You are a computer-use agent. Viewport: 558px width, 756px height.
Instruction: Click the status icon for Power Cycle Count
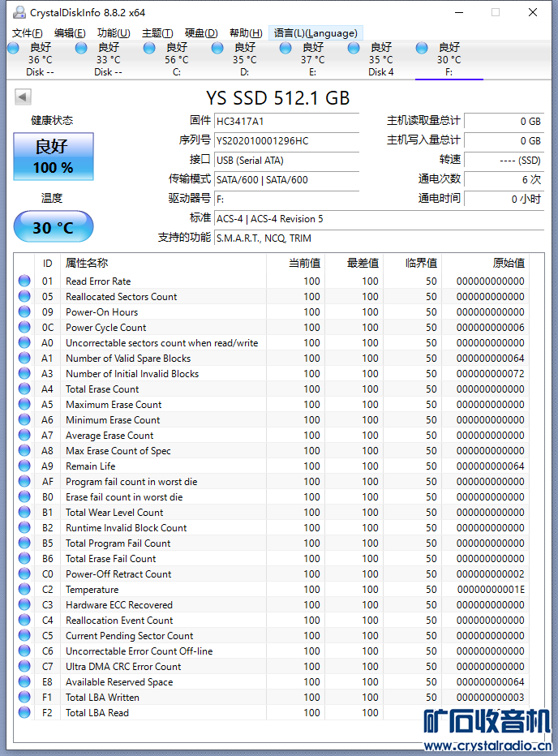click(24, 327)
